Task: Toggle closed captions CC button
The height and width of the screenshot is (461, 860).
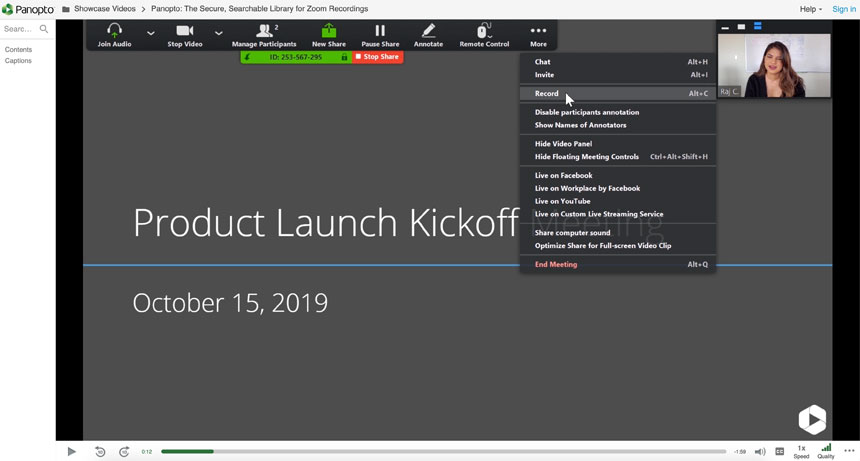Action: pos(779,452)
